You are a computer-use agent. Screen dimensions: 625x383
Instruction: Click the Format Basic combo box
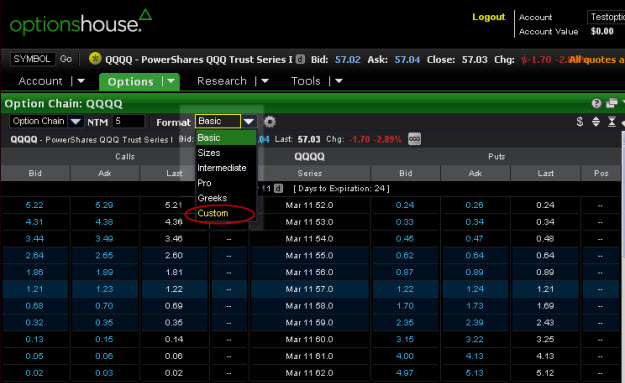[x=218, y=121]
